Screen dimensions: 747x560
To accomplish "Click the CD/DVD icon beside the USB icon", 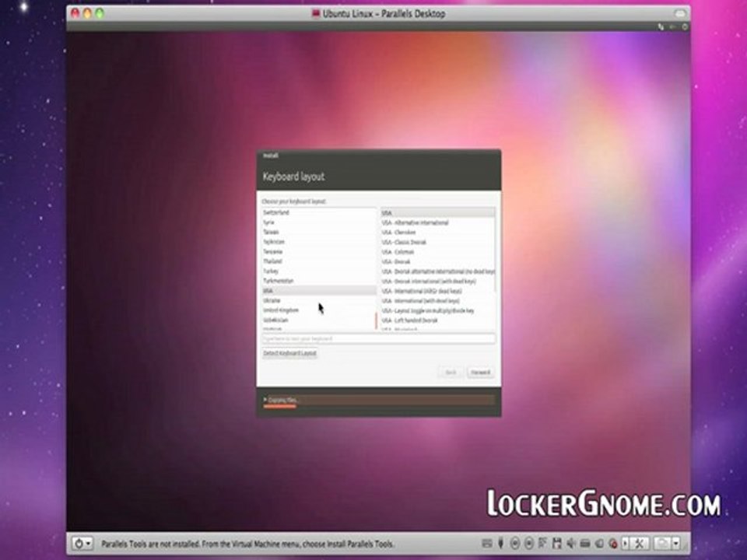I will click(x=514, y=544).
